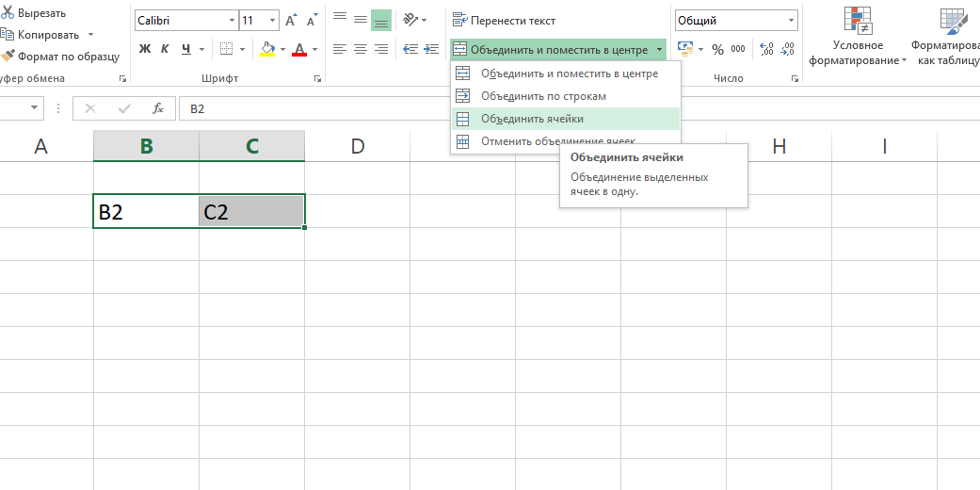
Task: Cancel entry with the X button
Action: pos(90,109)
